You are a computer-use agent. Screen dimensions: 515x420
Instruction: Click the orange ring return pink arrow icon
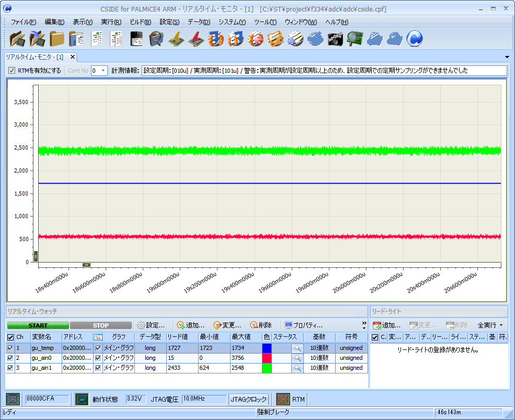click(x=256, y=39)
